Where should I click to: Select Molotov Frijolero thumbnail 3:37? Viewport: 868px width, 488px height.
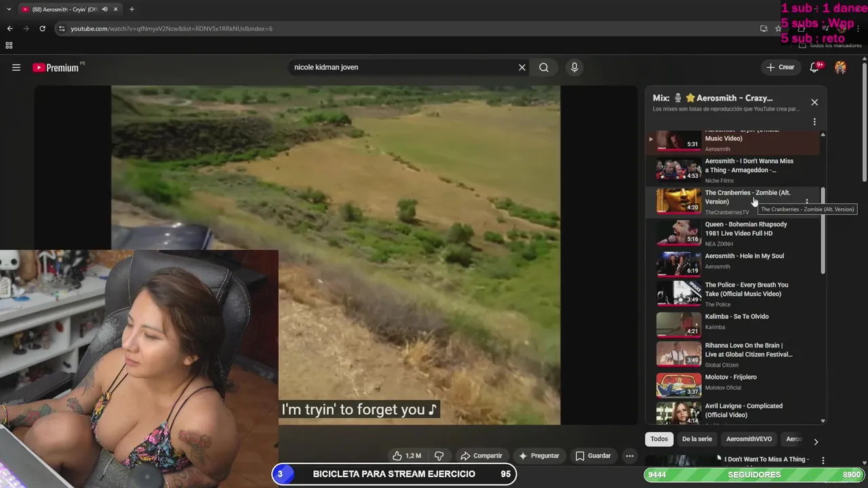click(678, 385)
